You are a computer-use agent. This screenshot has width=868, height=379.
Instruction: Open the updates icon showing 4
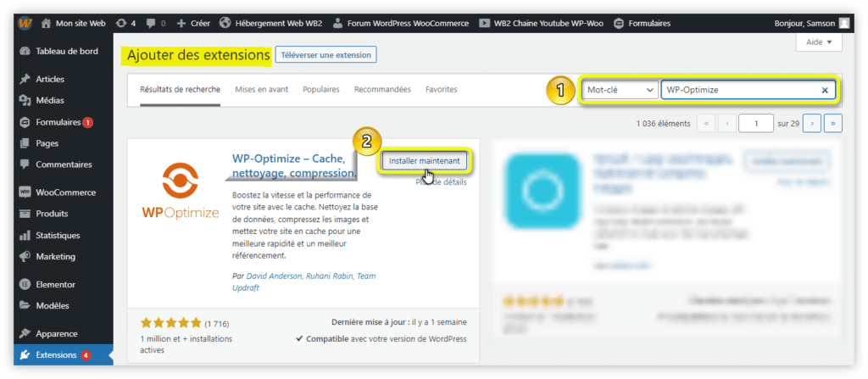(121, 23)
